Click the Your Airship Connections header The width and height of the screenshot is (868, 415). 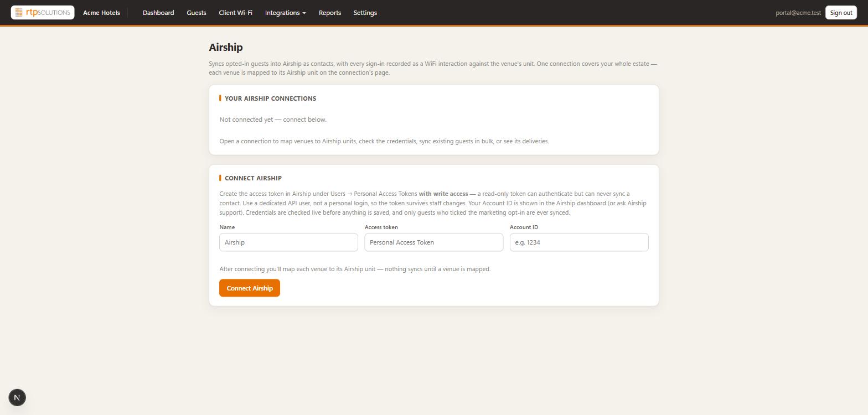coord(270,98)
